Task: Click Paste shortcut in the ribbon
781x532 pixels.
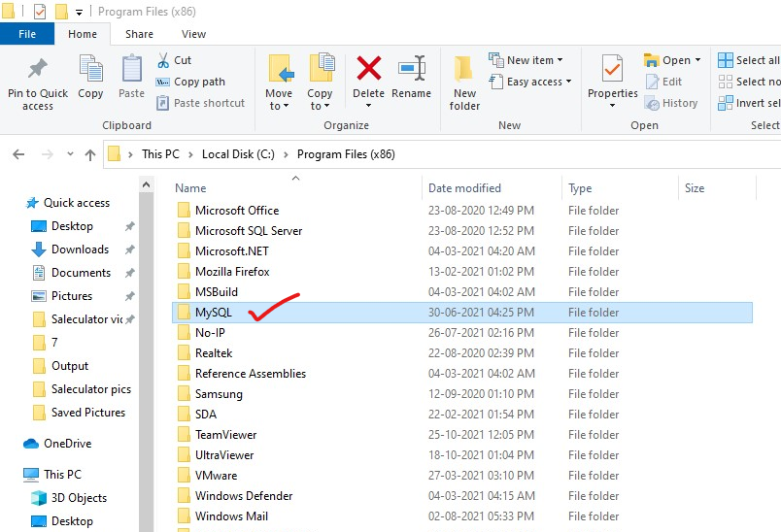Action: click(201, 103)
